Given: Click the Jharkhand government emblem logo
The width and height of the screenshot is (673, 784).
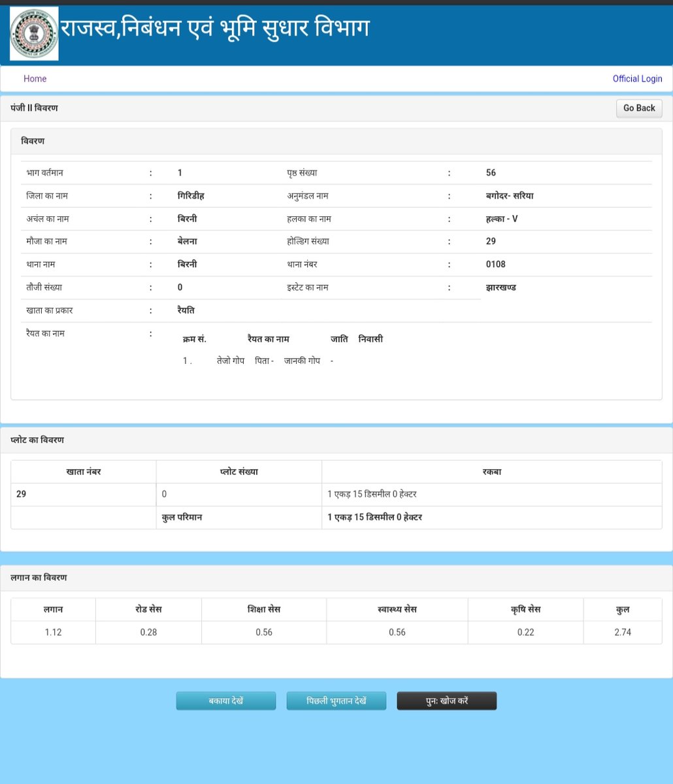Looking at the screenshot, I should pos(34,34).
